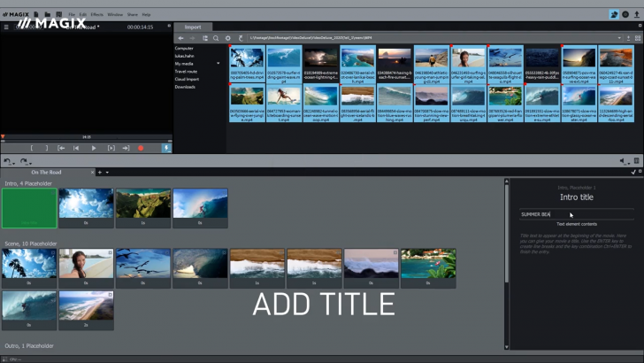
Task: Open the redo history dropdown arrow
Action: point(30,164)
